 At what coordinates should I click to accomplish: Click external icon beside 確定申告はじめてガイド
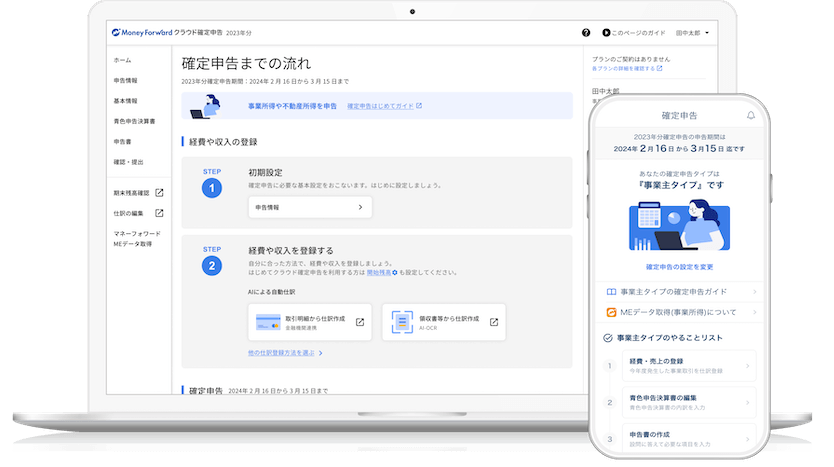click(x=419, y=106)
